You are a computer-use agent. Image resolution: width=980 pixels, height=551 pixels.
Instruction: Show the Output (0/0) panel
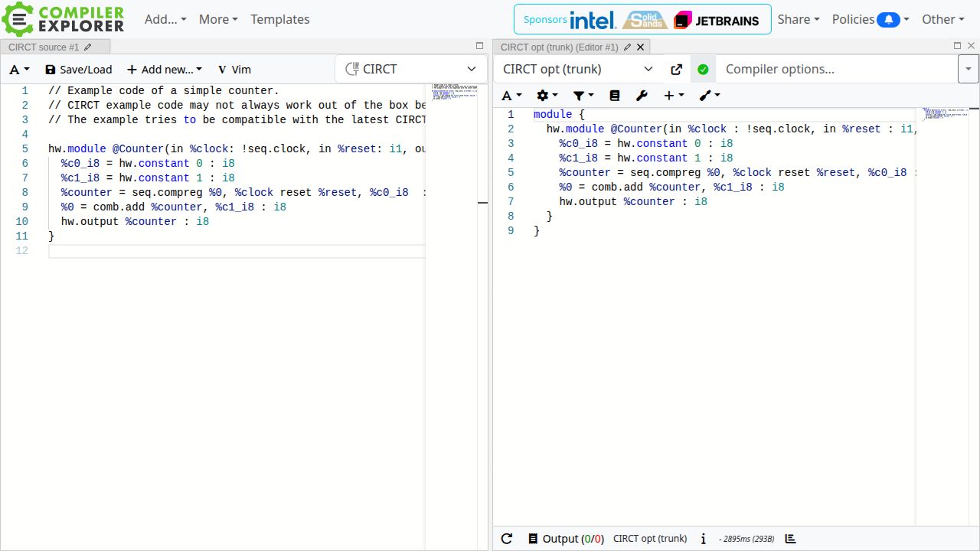(566, 539)
